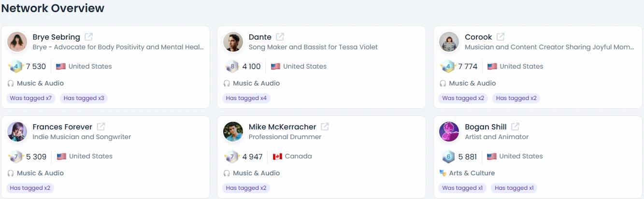
Task: Click "Has tagged x2" tag on Corook's card
Action: [x=516, y=98]
